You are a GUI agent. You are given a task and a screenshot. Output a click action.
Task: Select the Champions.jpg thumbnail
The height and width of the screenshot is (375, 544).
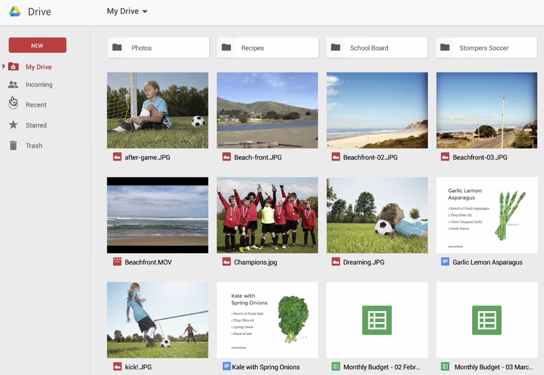pyautogui.click(x=267, y=215)
